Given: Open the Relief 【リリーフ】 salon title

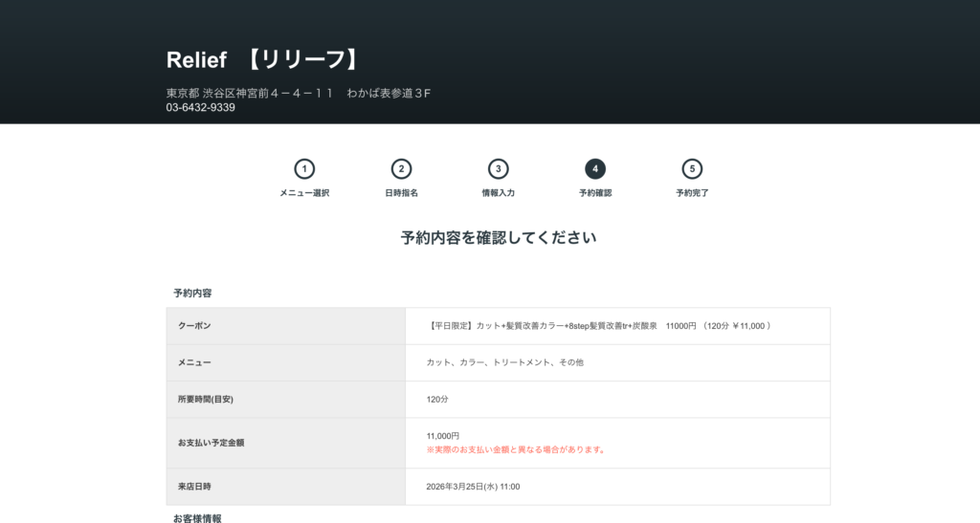Looking at the screenshot, I should 265,59.
